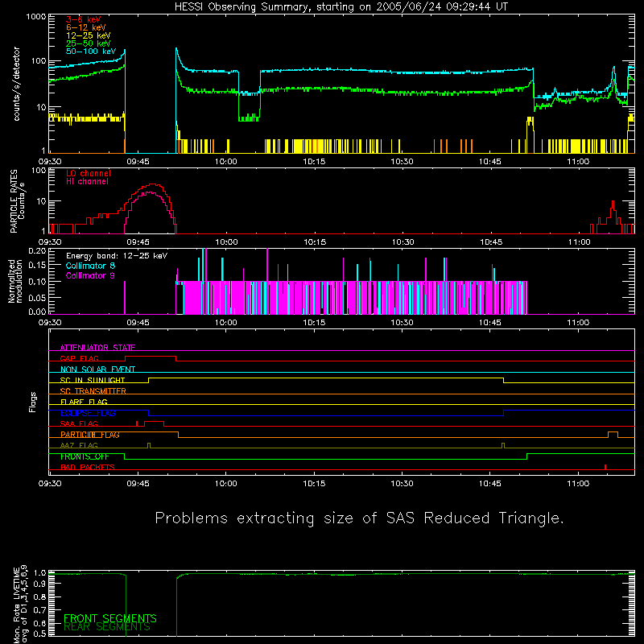Click the counts/s/detector axis label

17,84
